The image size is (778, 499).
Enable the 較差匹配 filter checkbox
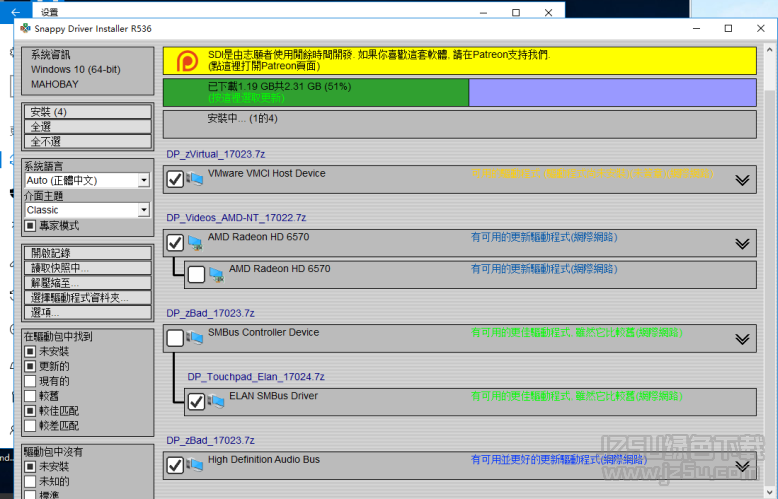30,426
